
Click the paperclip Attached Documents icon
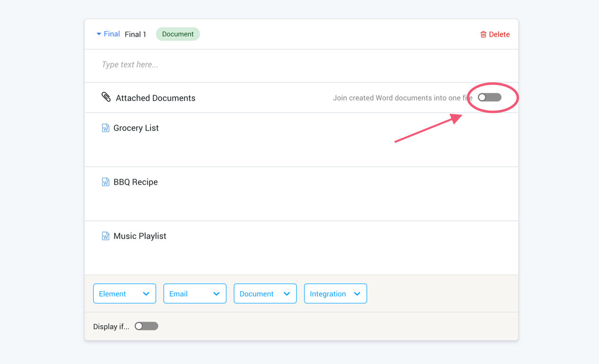(106, 97)
